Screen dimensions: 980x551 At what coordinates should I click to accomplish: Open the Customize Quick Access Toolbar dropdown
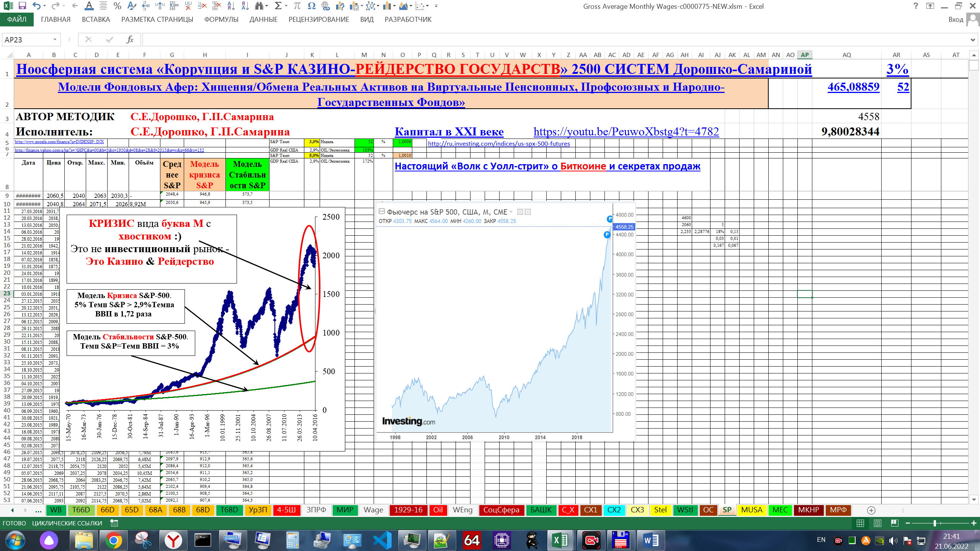(436, 6)
